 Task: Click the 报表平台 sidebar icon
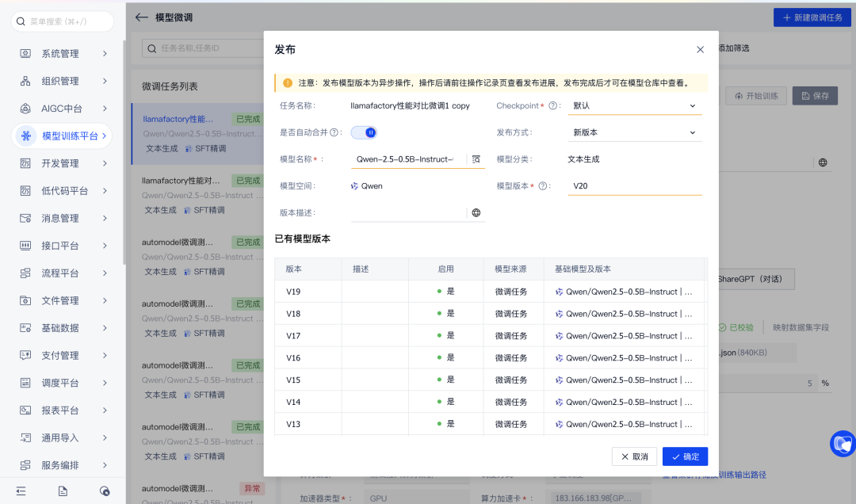pyautogui.click(x=25, y=410)
